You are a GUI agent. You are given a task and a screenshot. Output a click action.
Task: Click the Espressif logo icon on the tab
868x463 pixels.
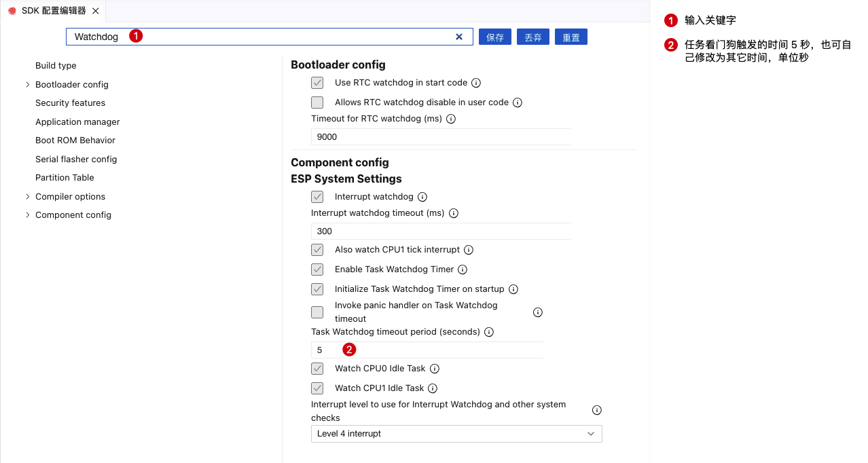click(12, 11)
